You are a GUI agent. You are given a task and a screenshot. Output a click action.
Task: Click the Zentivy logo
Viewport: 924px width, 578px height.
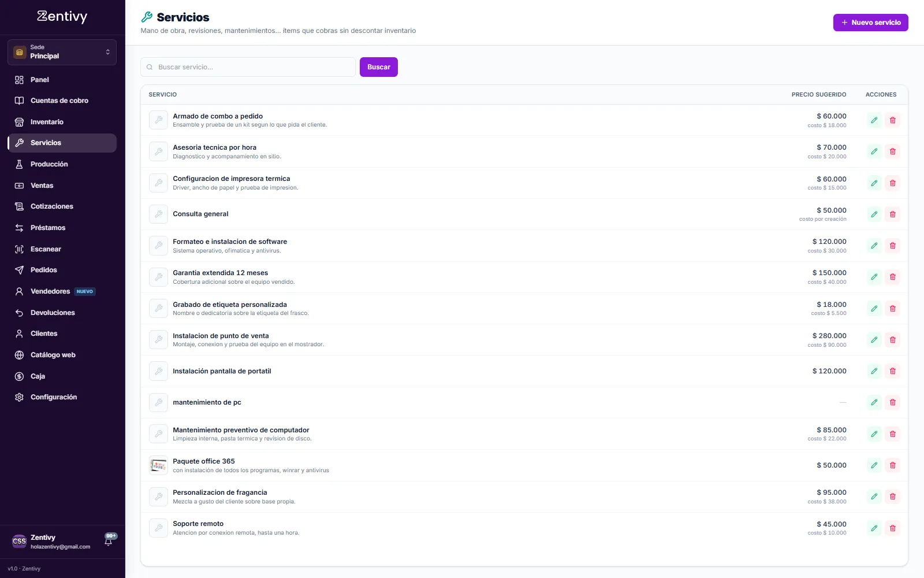click(62, 16)
